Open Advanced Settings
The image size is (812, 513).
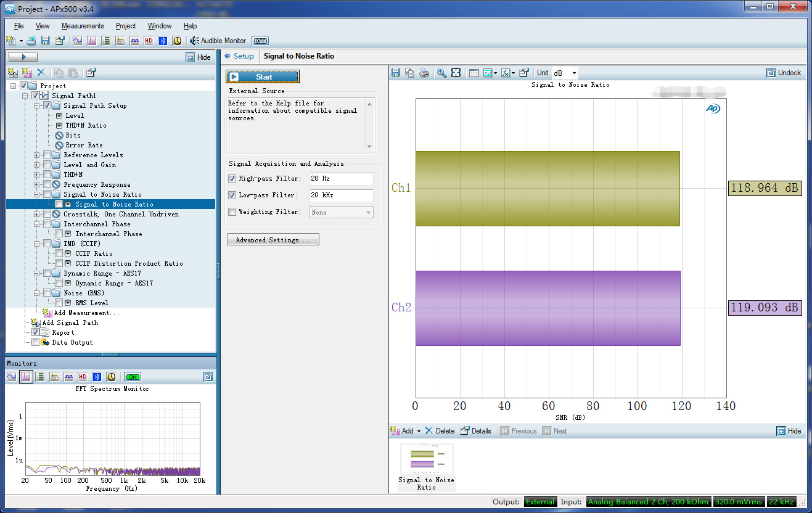click(273, 240)
